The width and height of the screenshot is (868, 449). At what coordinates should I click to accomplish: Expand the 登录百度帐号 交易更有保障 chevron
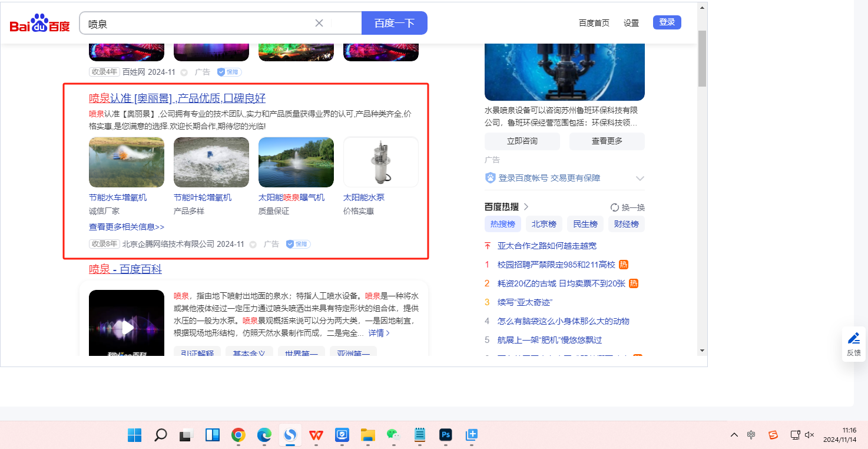tap(640, 178)
